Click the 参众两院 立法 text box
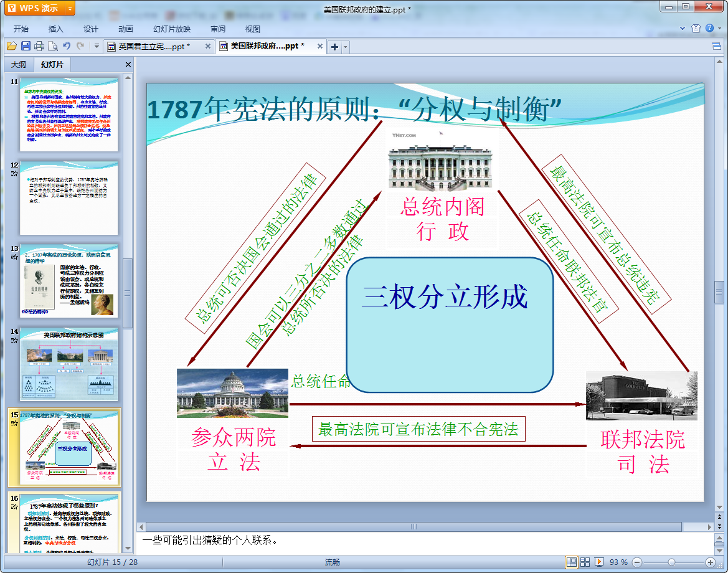This screenshot has height=573, width=728. click(233, 450)
